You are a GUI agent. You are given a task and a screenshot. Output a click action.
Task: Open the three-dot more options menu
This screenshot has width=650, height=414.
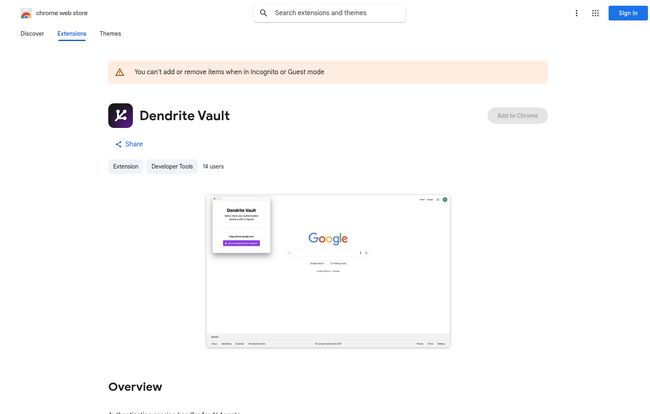pyautogui.click(x=576, y=13)
